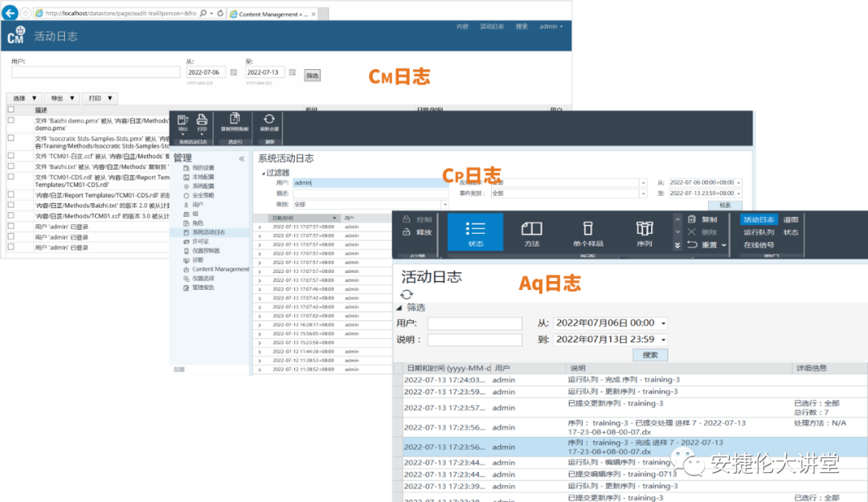Click the 搜索 button in the Aq log
The width and height of the screenshot is (868, 502).
[x=649, y=354]
